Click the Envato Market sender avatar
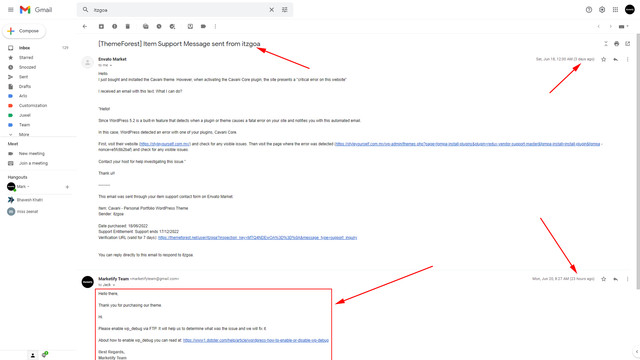The image size is (640, 360). 88,62
